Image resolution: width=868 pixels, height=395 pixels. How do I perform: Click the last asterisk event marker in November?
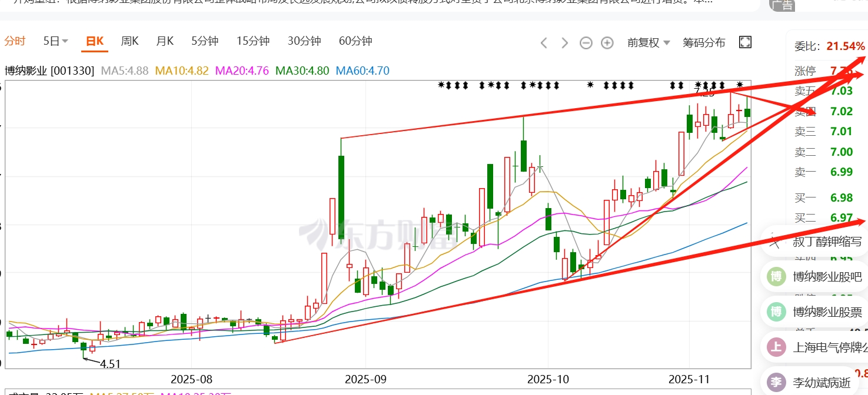point(740,85)
